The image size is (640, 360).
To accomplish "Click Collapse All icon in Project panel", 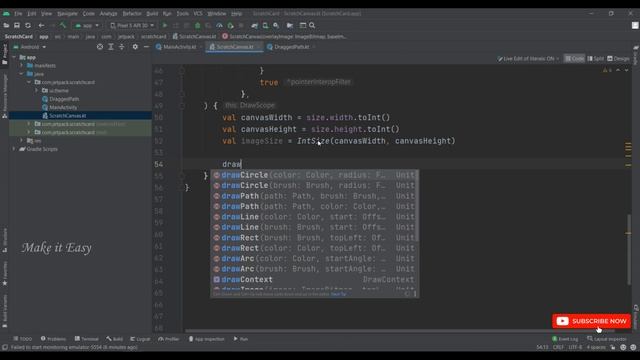I will [x=122, y=47].
